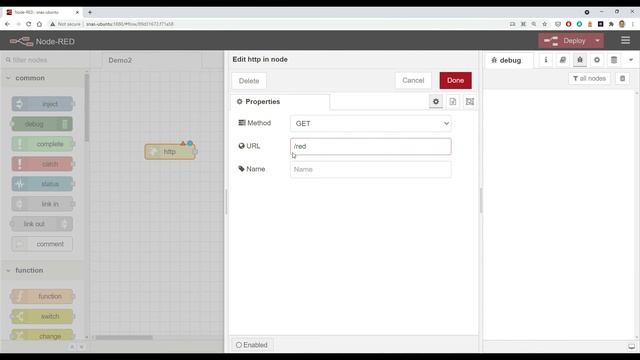Toggle the Enabled node state

(252, 345)
